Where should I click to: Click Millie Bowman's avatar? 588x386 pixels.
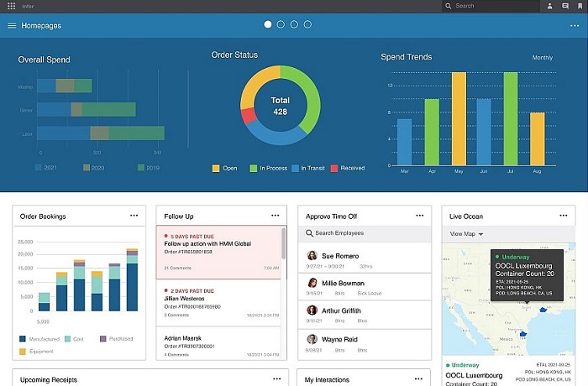click(312, 283)
